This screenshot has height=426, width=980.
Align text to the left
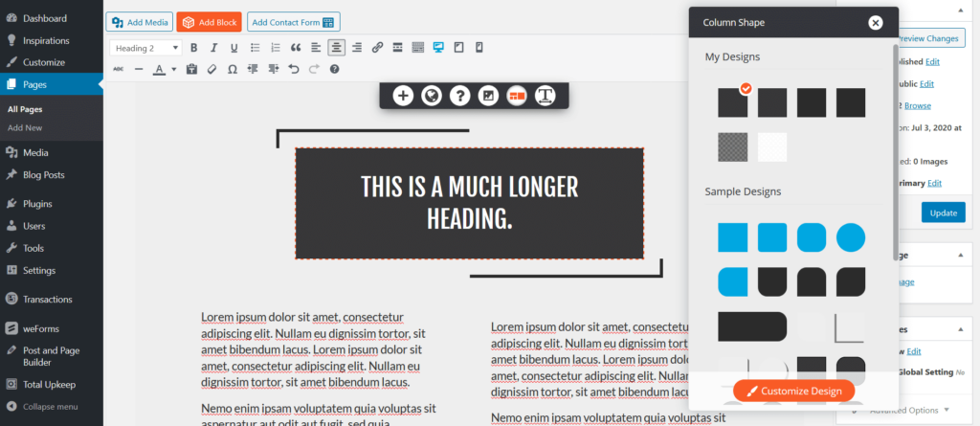(316, 48)
